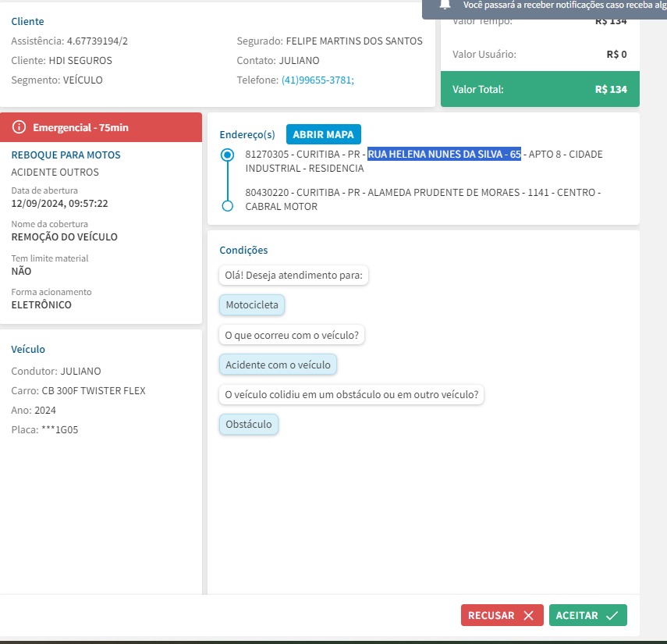Click the Placa ***1G05 text
Screen dimensions: 667x644
44,430
